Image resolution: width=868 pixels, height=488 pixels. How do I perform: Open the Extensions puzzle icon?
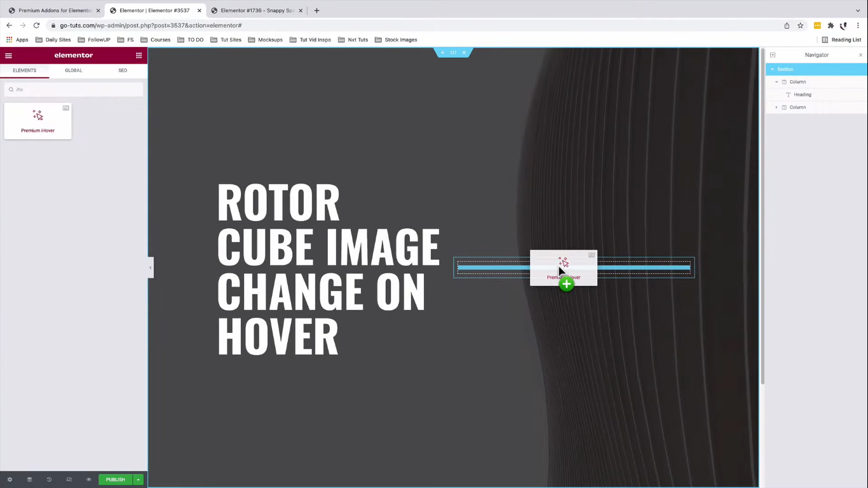(831, 25)
